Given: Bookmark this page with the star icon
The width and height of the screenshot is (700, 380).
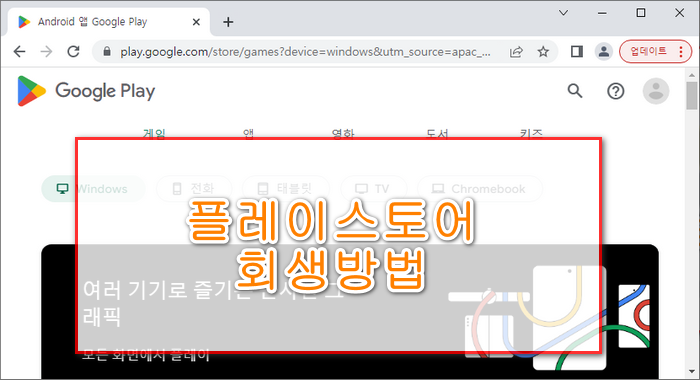Looking at the screenshot, I should coord(543,52).
